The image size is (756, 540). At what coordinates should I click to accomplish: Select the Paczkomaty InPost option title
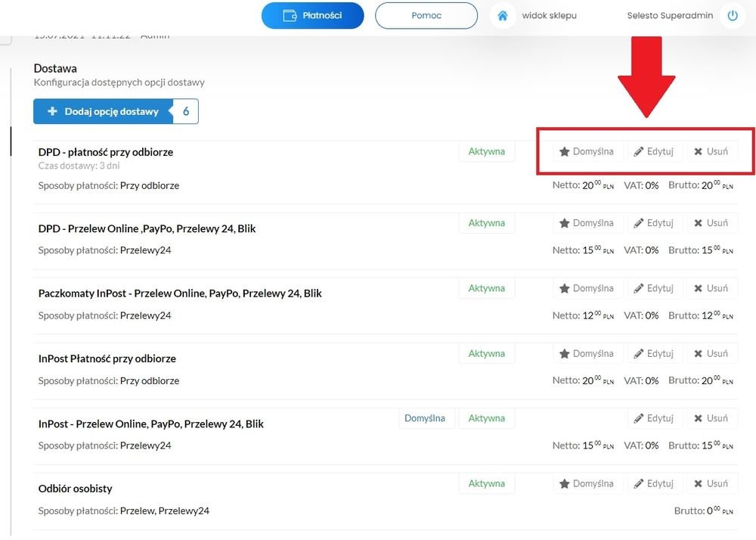tap(180, 293)
